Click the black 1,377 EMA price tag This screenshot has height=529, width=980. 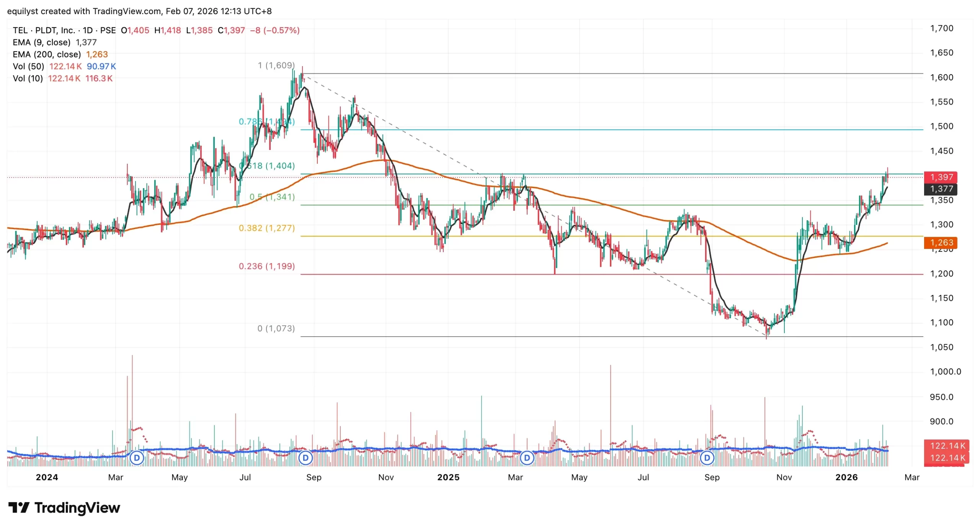(941, 189)
